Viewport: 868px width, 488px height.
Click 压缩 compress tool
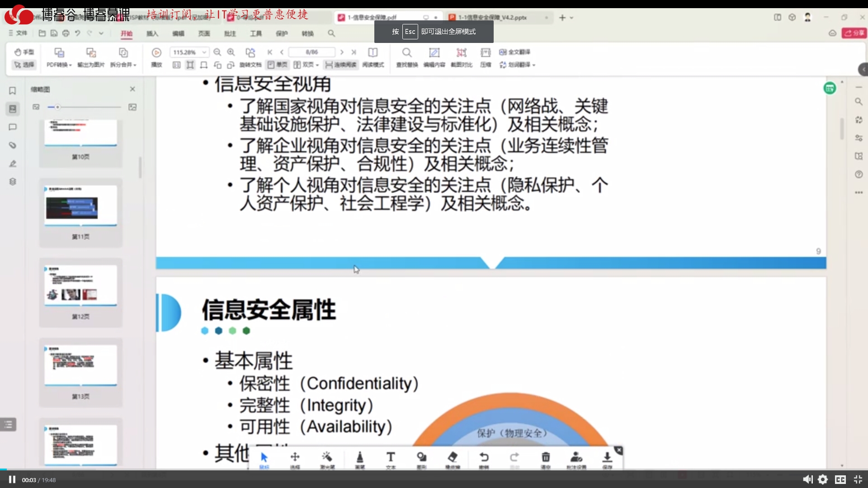486,58
